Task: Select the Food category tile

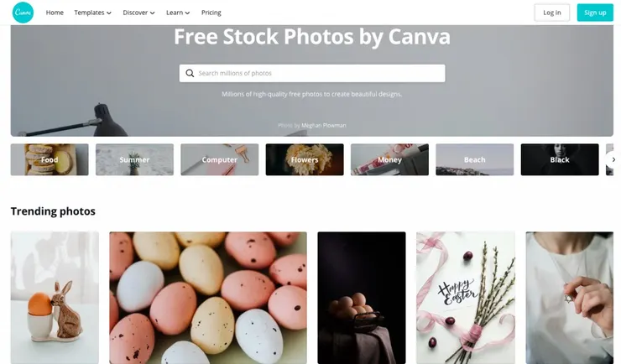Action: (50, 159)
